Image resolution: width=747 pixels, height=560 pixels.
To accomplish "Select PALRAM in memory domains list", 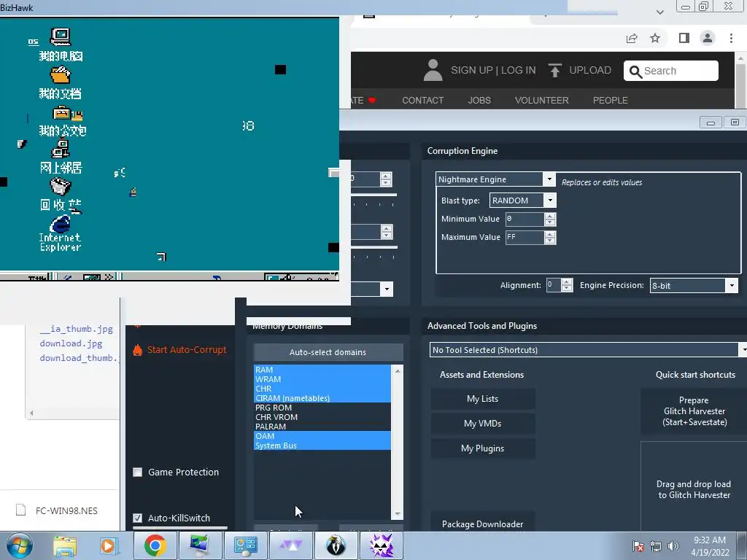I will (x=322, y=427).
